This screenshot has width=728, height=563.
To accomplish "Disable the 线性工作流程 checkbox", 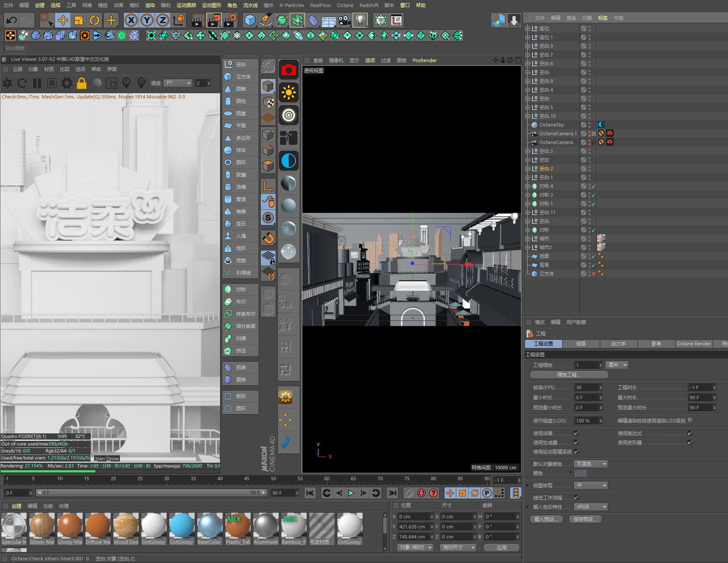I will [x=576, y=498].
